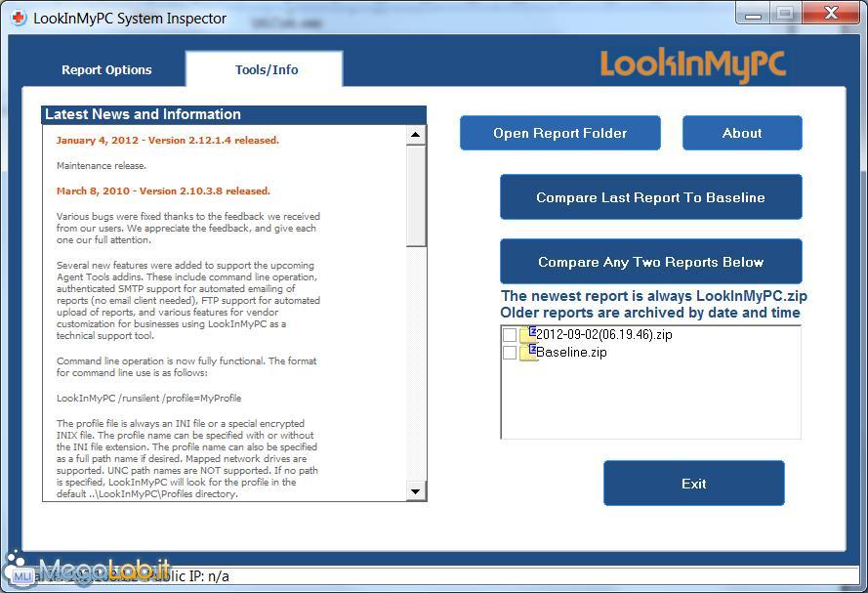Enable the Baseline.zip checkbox
Screen dimensions: 868x593
coord(510,353)
